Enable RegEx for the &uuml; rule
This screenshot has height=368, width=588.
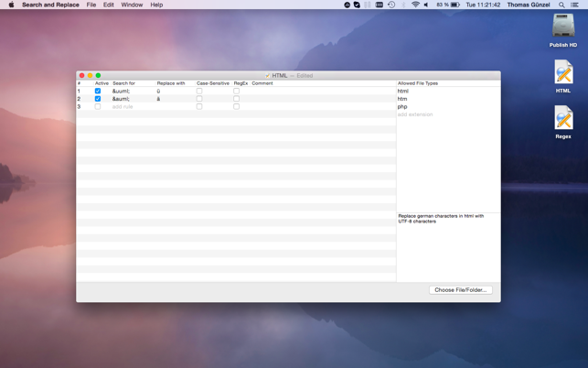coord(236,91)
